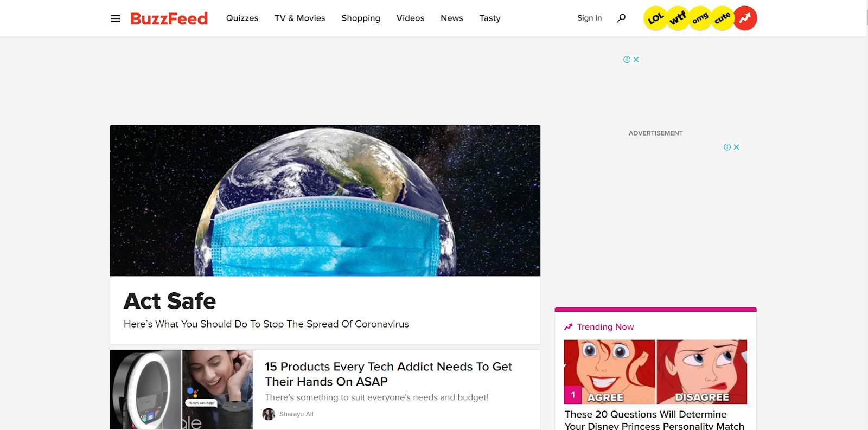
Task: Open the hamburger menu icon
Action: (115, 18)
